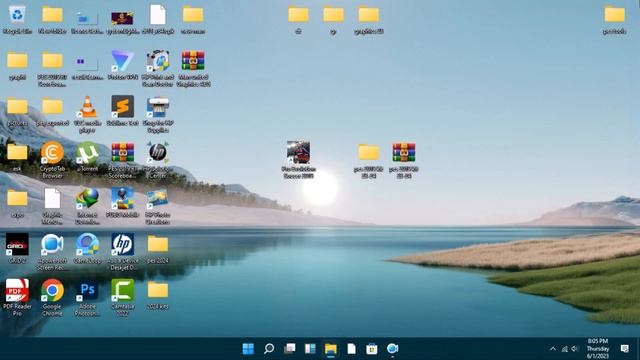The width and height of the screenshot is (640, 360).
Task: Open the Recycle Bin
Action: (x=17, y=15)
